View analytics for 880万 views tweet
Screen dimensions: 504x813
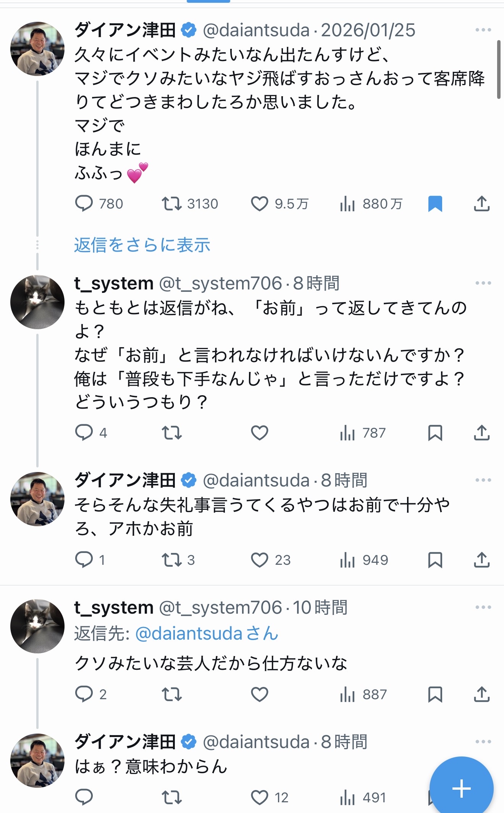coord(347,204)
